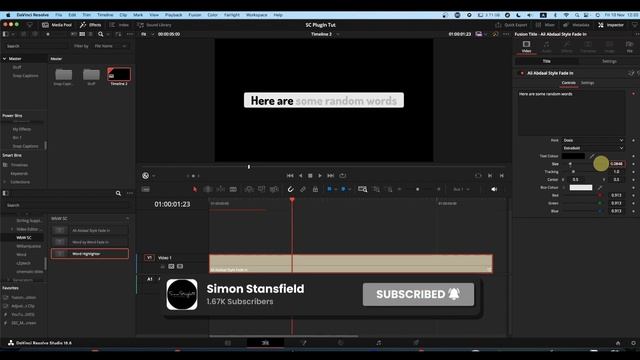This screenshot has height=360, width=640.
Task: Select the Controls sub-tab
Action: pyautogui.click(x=568, y=83)
